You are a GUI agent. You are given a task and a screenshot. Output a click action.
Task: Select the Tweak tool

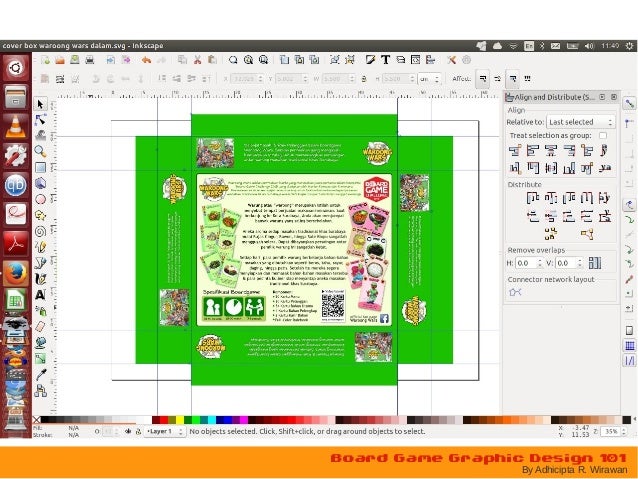[40, 135]
